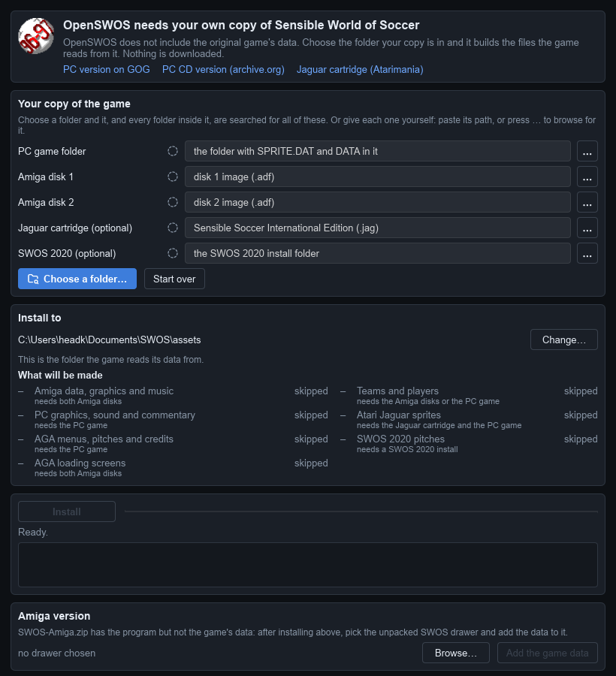Click the 'SWOS 2020 pitches' row
The height and width of the screenshot is (676, 616).
pyautogui.click(x=469, y=444)
